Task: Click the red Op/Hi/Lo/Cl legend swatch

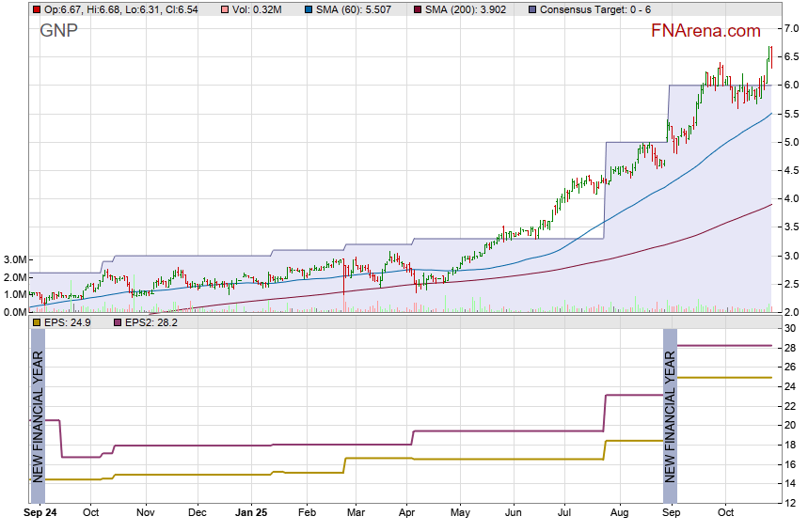Action: click(37, 9)
